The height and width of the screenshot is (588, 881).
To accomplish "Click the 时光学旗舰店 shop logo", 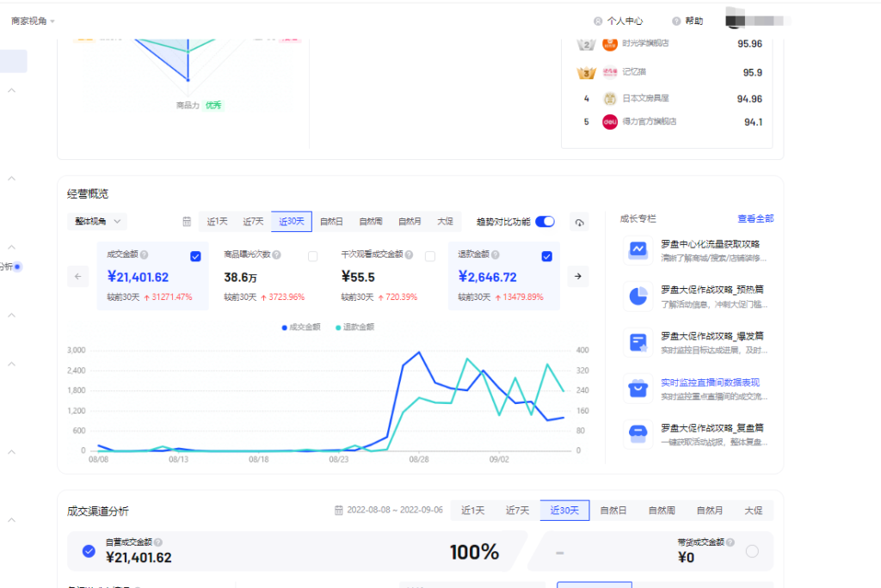I will tap(610, 44).
